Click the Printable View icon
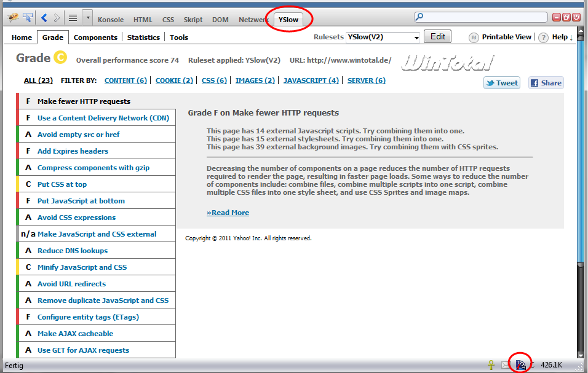 [x=474, y=37]
